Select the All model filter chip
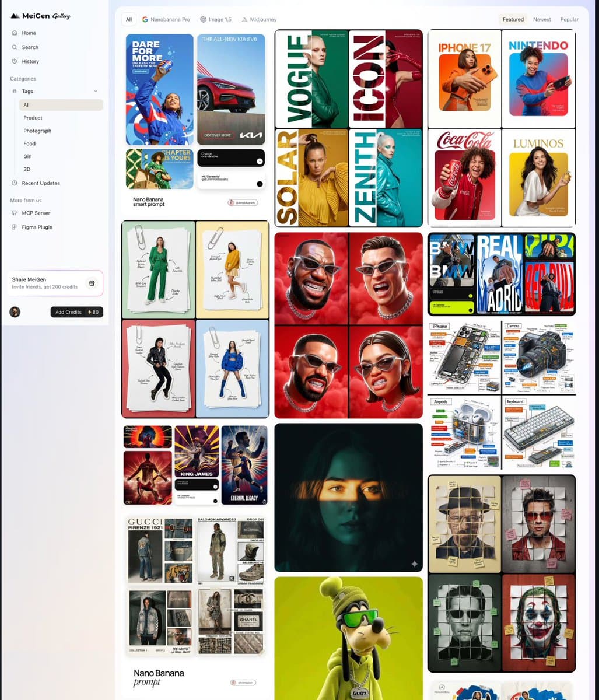The width and height of the screenshot is (599, 700). (128, 19)
